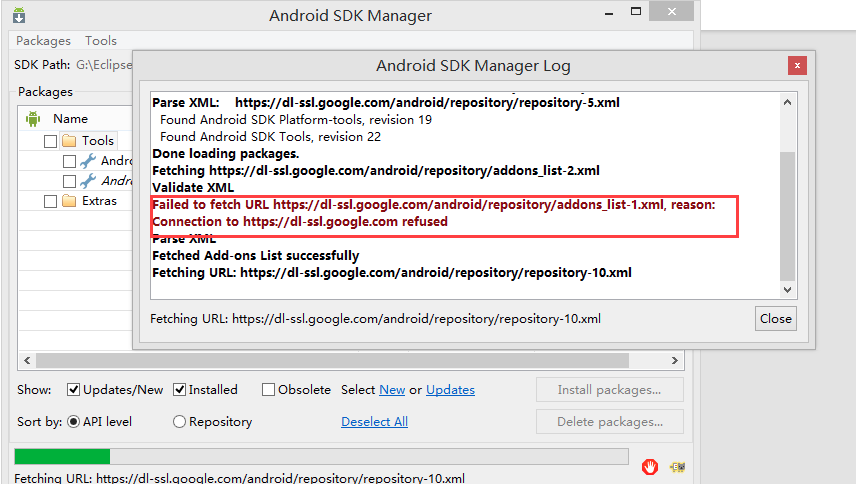
Task: Click Delete packages button
Action: pyautogui.click(x=610, y=422)
